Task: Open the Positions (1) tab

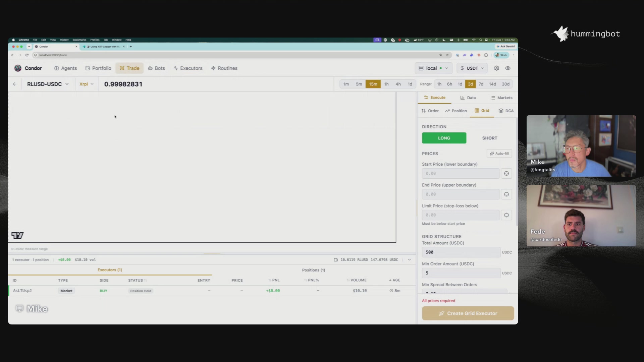Action: 313,270
